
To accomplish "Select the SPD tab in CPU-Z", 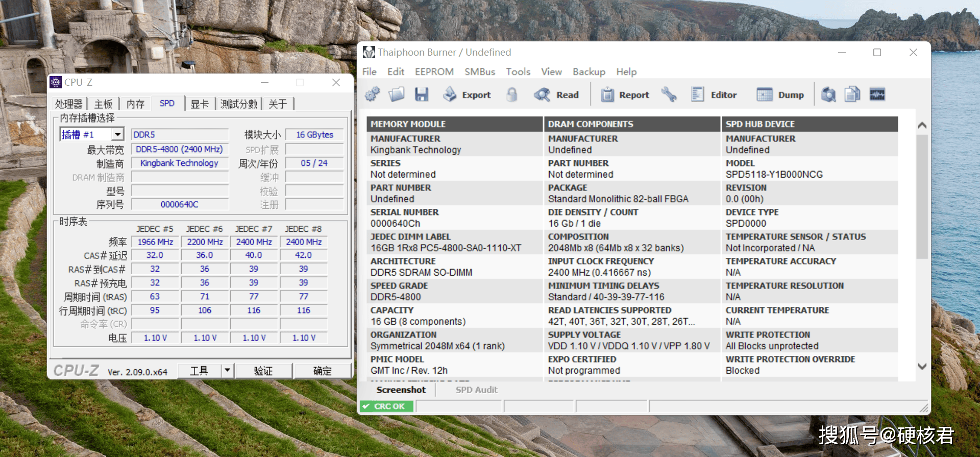I will click(167, 103).
